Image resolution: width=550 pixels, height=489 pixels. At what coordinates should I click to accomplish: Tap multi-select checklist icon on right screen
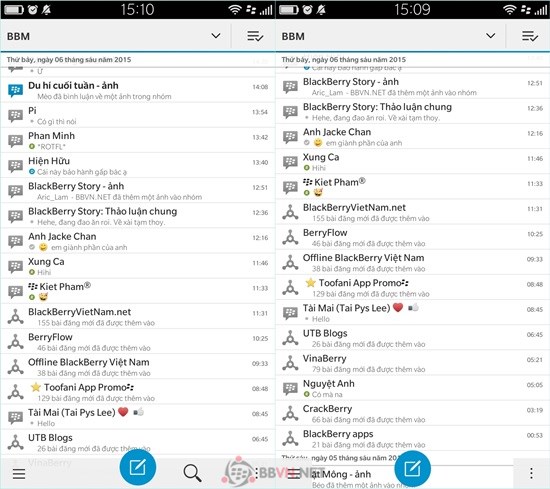pyautogui.click(x=530, y=36)
